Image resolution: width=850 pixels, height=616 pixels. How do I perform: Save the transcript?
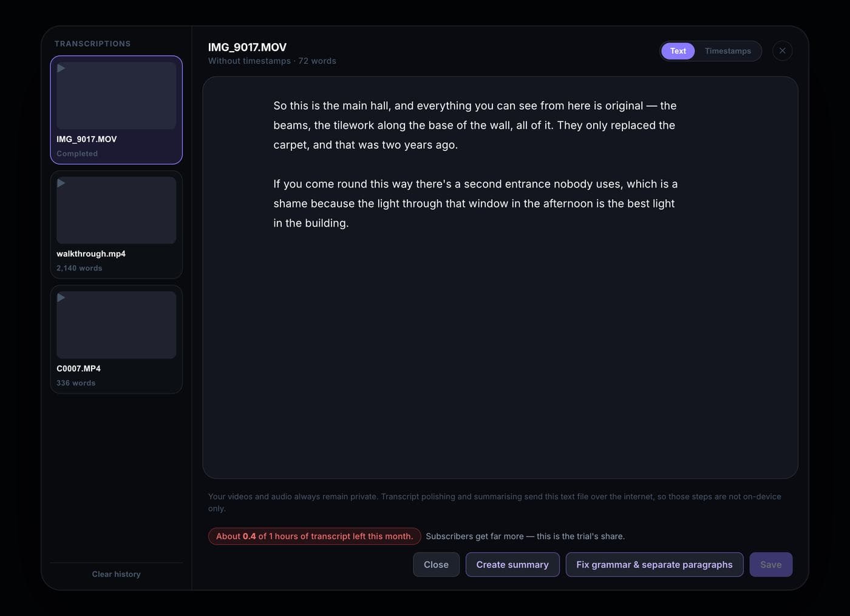pos(771,564)
